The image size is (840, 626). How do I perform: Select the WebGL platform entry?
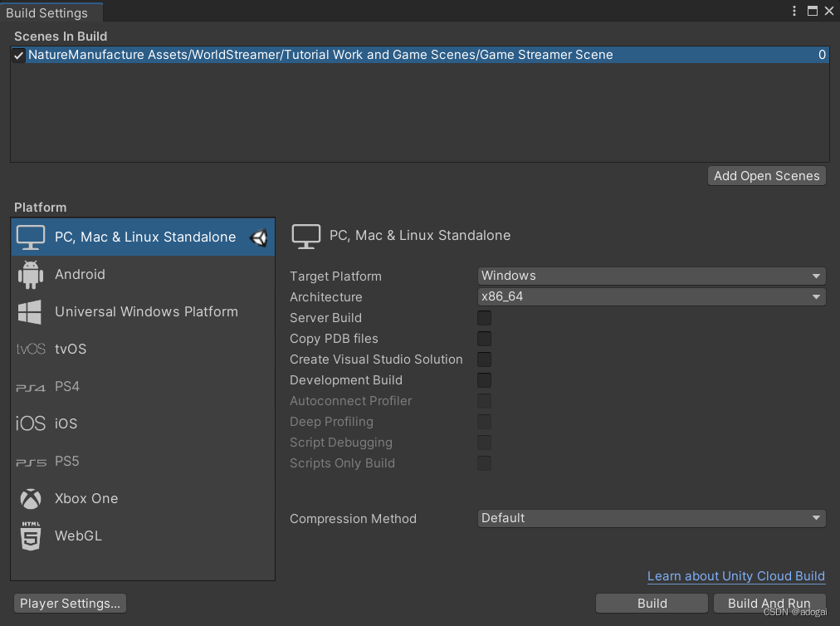143,536
